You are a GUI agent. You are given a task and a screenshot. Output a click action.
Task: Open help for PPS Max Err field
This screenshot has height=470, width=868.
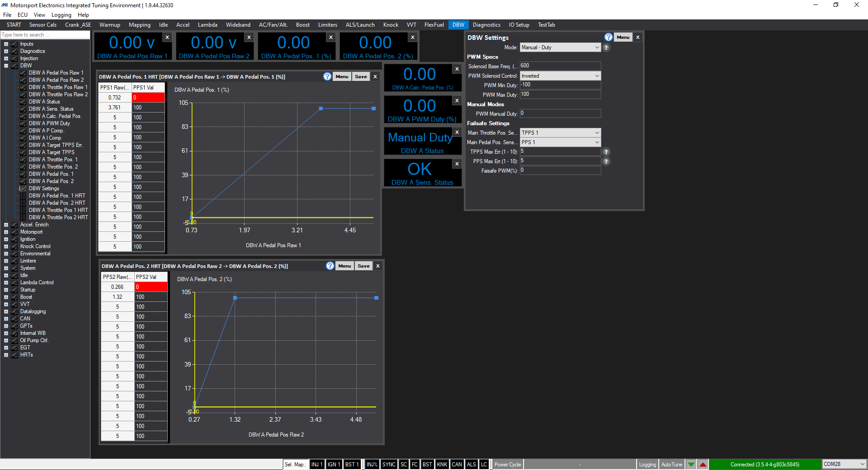click(606, 161)
